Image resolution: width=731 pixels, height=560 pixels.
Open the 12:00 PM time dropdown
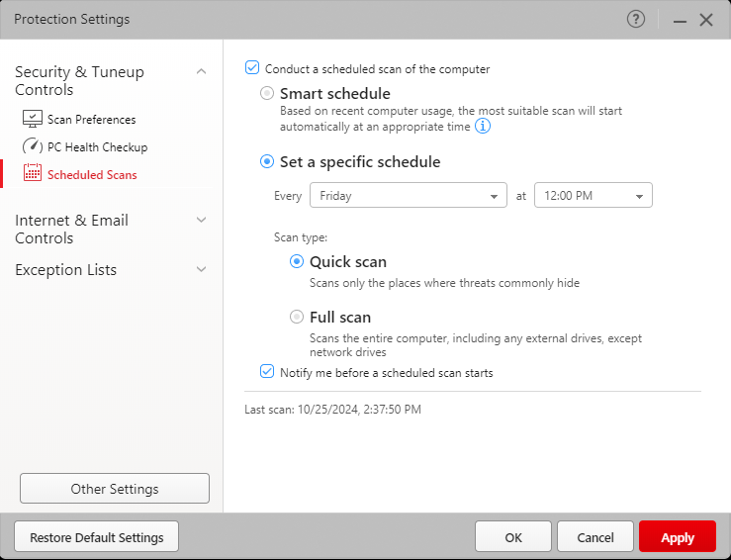tap(593, 196)
